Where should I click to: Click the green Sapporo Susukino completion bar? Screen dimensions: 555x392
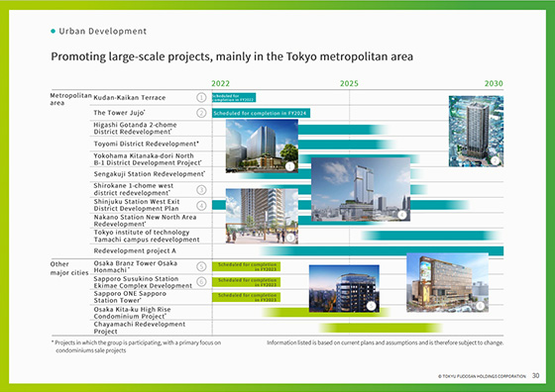(x=247, y=282)
